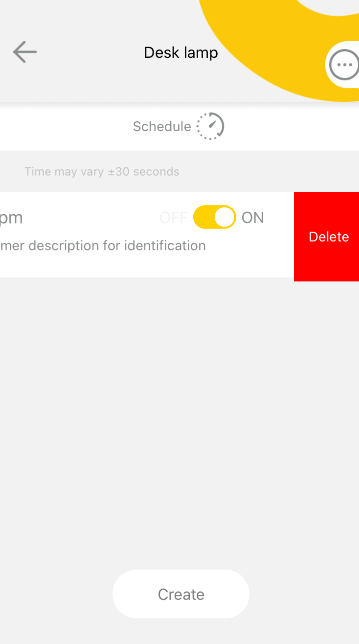Image resolution: width=359 pixels, height=644 pixels.
Task: Tap the white knob of the timer switch
Action: click(225, 217)
